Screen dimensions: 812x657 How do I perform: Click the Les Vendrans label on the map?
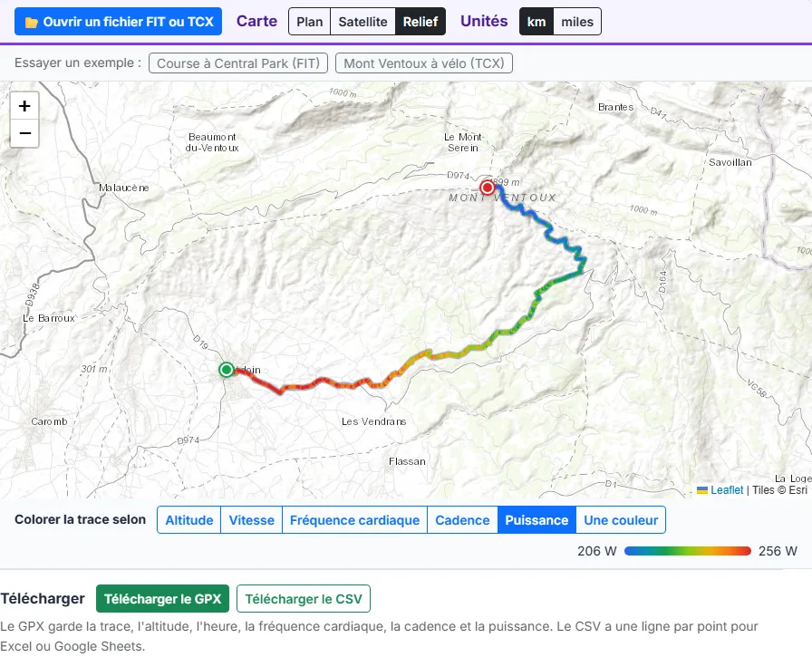tap(373, 421)
